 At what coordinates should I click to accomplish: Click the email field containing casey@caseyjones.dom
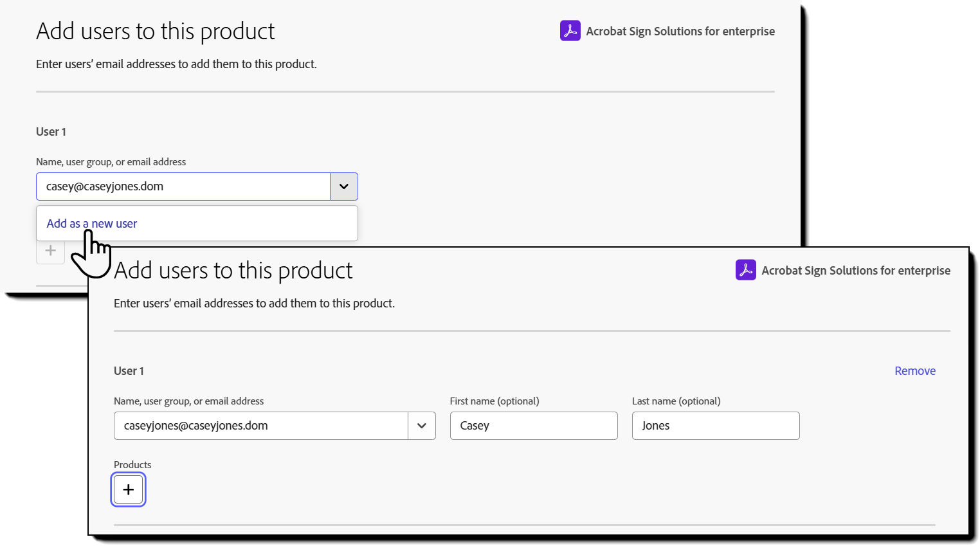coord(183,187)
